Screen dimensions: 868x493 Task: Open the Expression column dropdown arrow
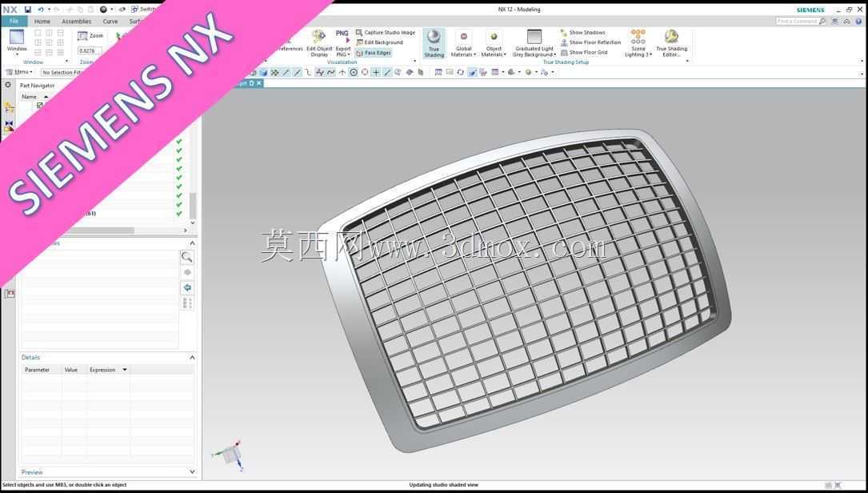click(125, 370)
